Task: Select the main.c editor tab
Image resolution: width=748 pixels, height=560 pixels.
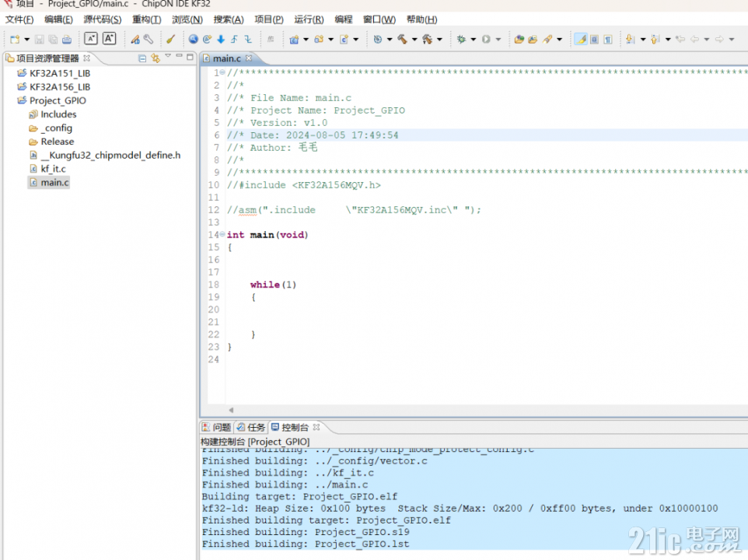Action: coord(226,58)
